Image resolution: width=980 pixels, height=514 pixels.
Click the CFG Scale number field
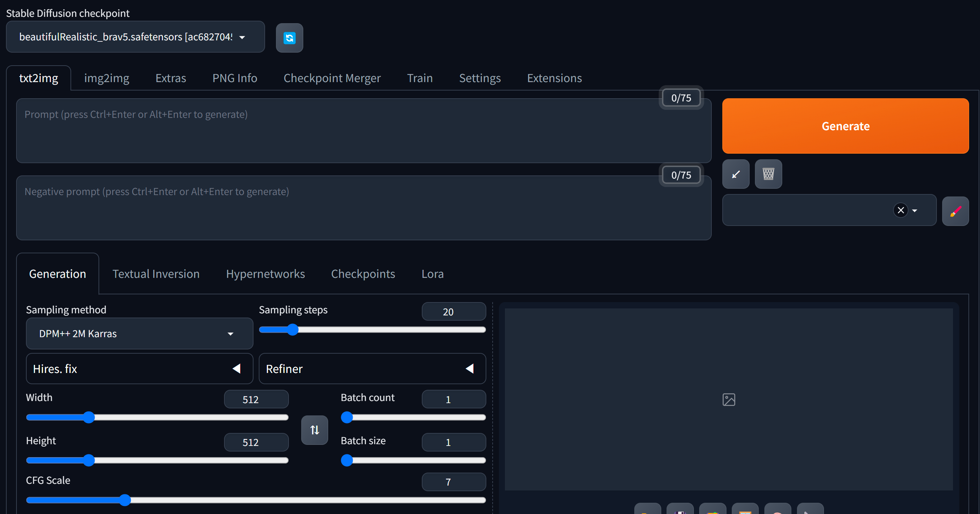[453, 482]
